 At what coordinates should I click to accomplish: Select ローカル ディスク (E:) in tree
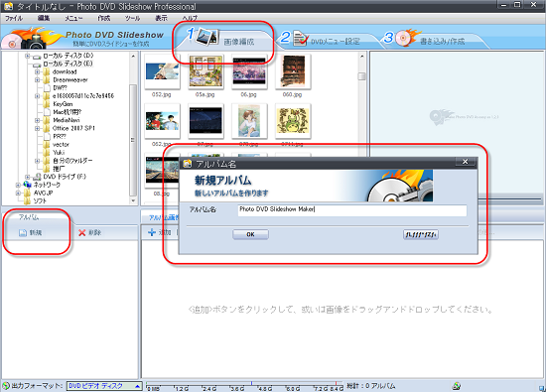[x=68, y=64]
